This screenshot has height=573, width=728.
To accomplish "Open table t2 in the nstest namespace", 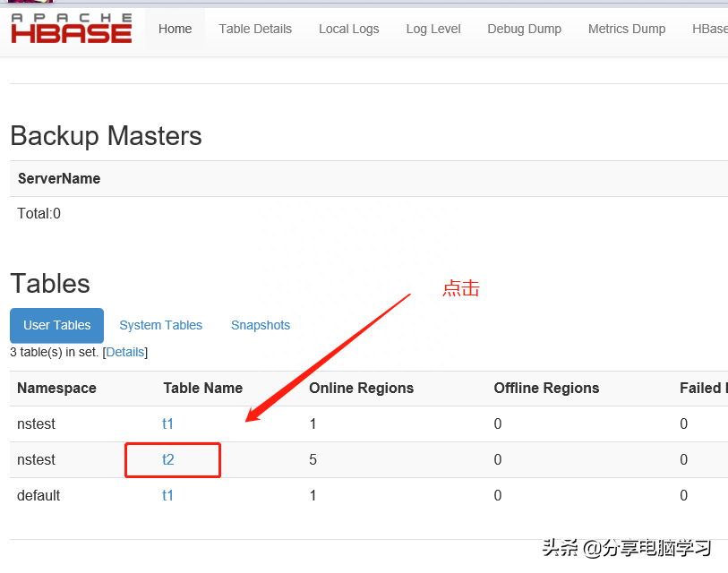I will [167, 459].
